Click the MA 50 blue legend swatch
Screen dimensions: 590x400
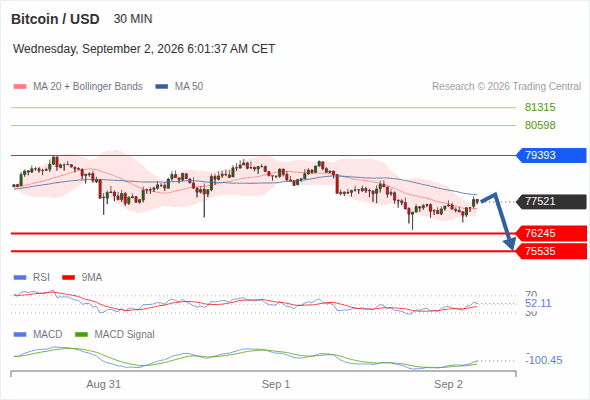162,87
